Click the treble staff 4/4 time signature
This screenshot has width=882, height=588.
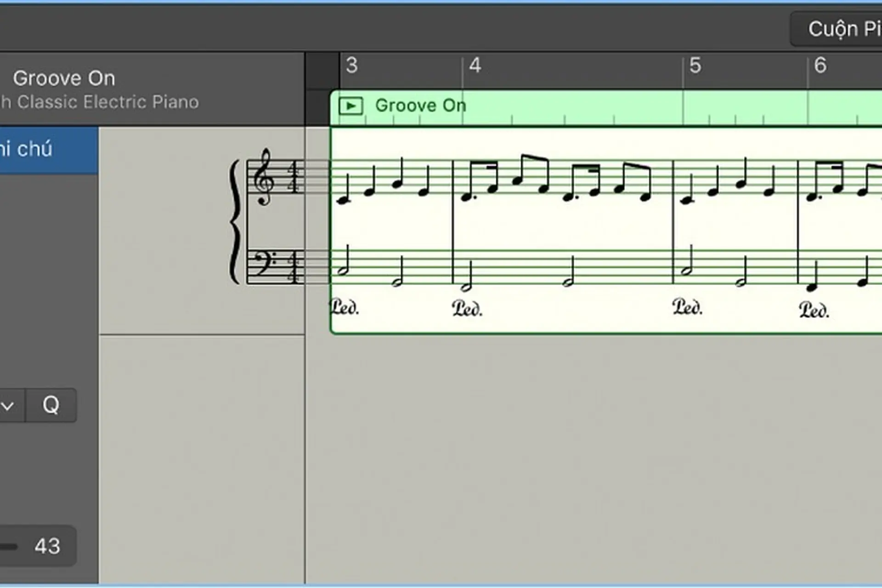(x=294, y=177)
